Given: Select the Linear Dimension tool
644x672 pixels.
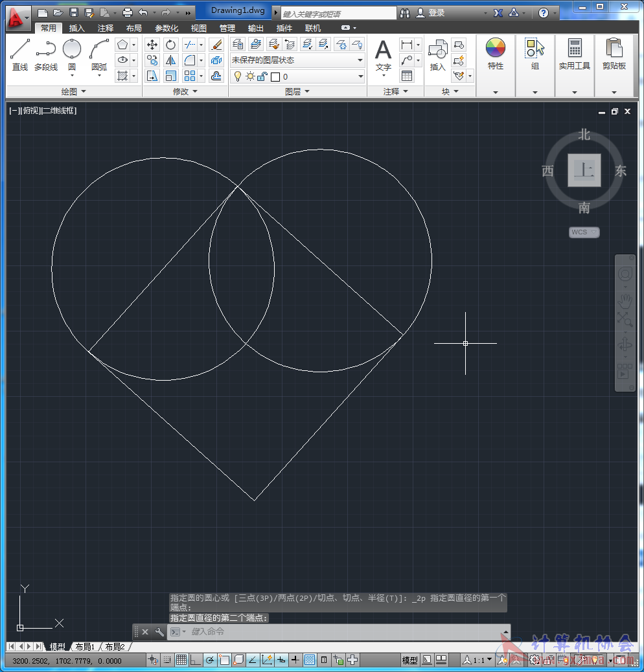Looking at the screenshot, I should tap(406, 44).
